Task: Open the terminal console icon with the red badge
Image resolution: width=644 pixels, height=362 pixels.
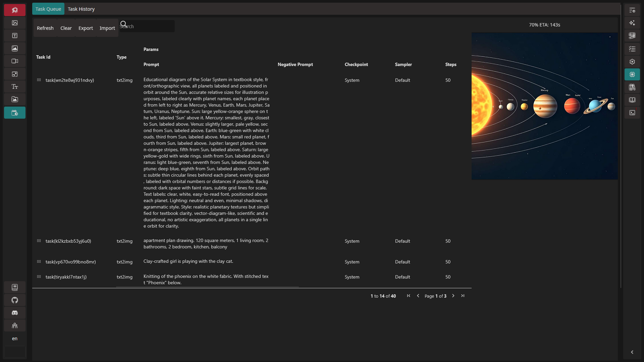Action: point(632,113)
